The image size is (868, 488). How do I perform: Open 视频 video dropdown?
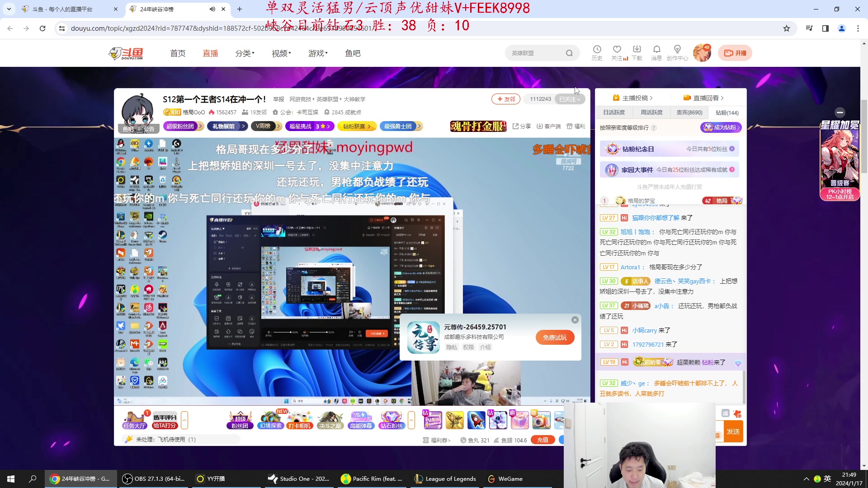tap(281, 53)
